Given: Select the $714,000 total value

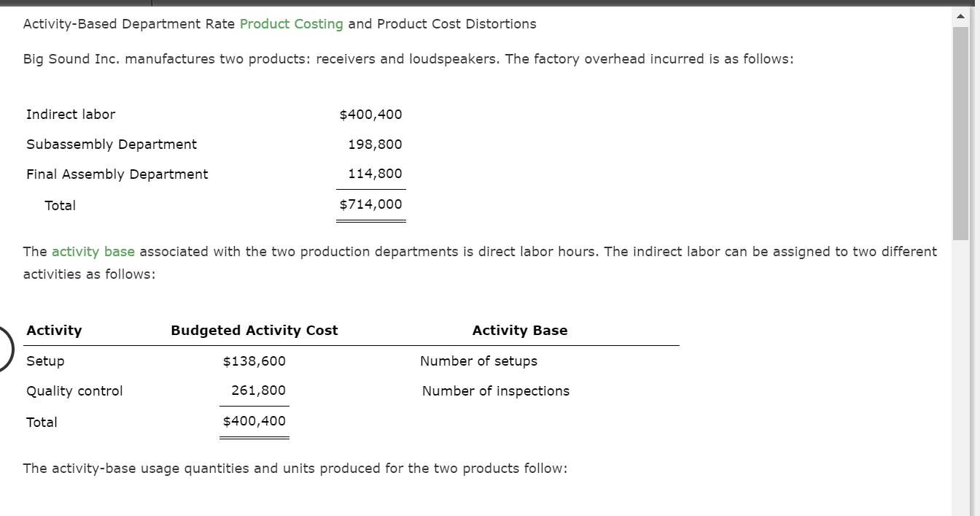Looking at the screenshot, I should 370,204.
